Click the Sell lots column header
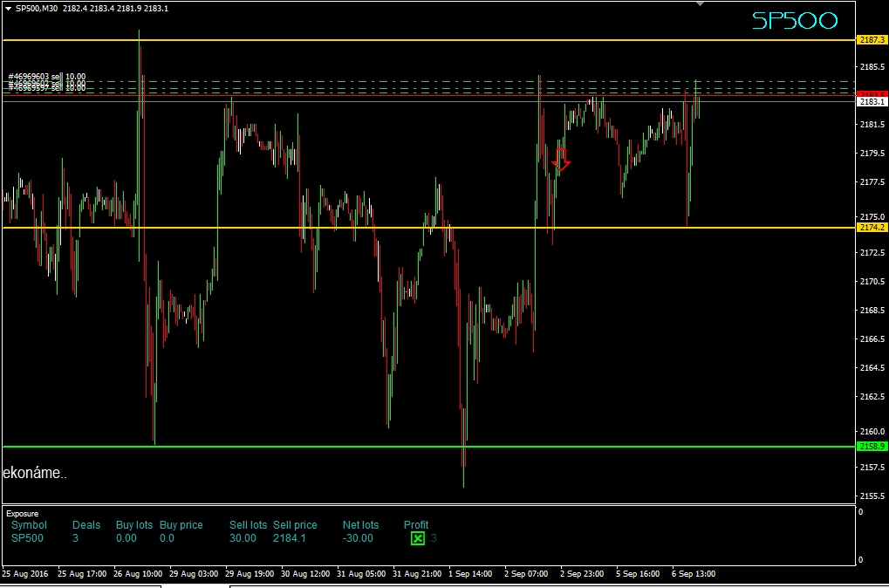The height and width of the screenshot is (588, 889). pos(249,525)
